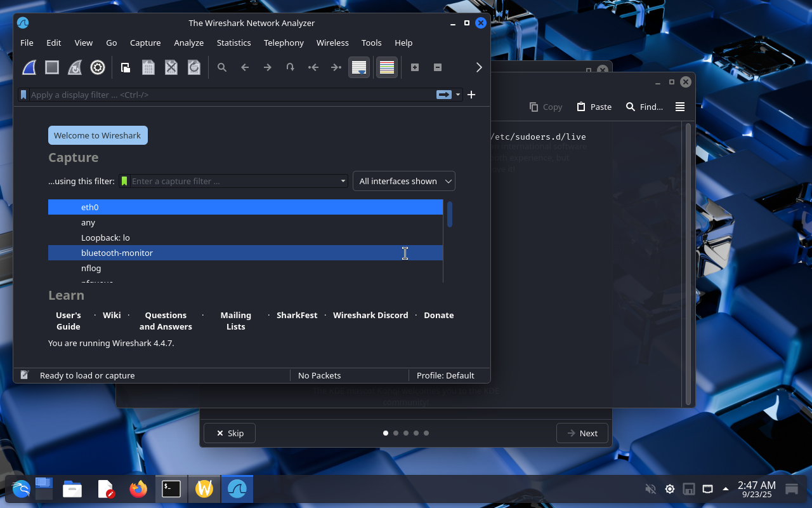Toggle auto-scroll during live capture
Screen dimensions: 812x508
click(359, 67)
